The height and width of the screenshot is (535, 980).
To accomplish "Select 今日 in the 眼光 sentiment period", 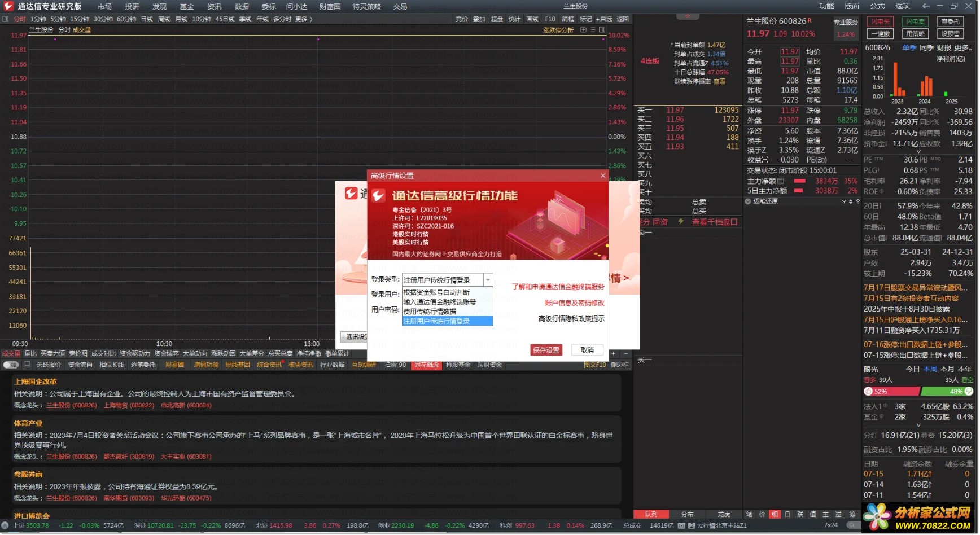I will click(913, 369).
